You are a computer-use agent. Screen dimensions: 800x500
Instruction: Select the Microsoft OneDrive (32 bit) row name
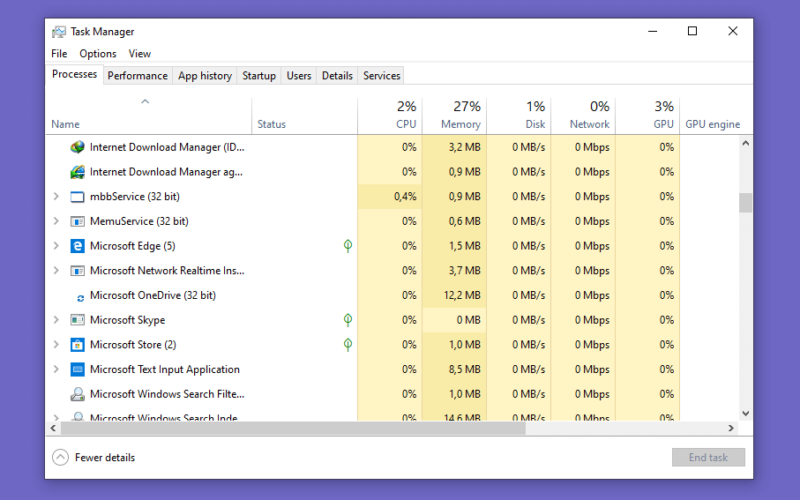click(153, 295)
